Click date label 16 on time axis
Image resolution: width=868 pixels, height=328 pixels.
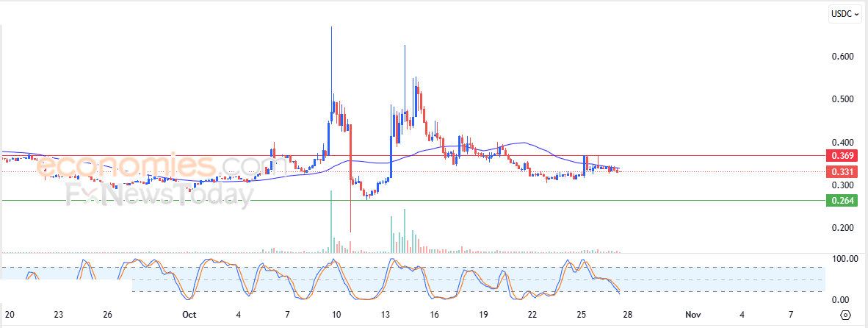click(434, 315)
